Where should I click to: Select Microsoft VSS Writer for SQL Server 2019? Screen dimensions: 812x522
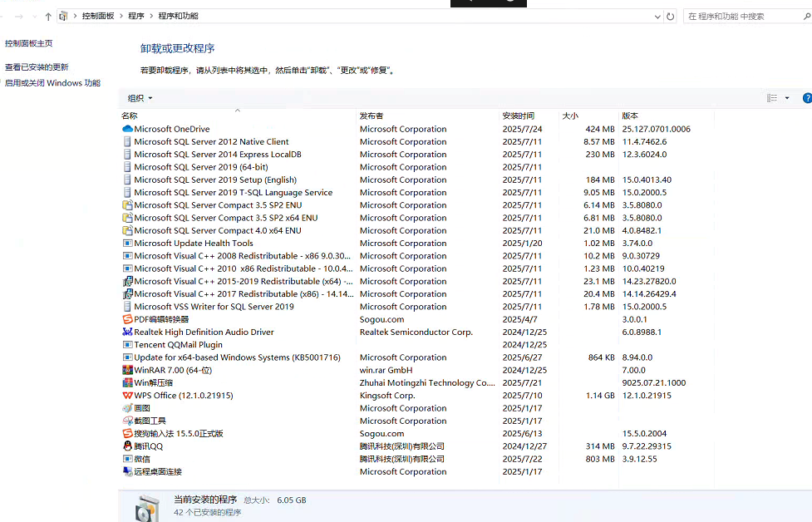coord(417,307)
